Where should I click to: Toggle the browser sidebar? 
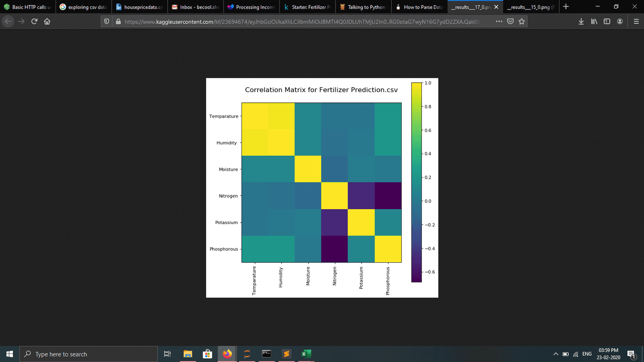click(607, 21)
